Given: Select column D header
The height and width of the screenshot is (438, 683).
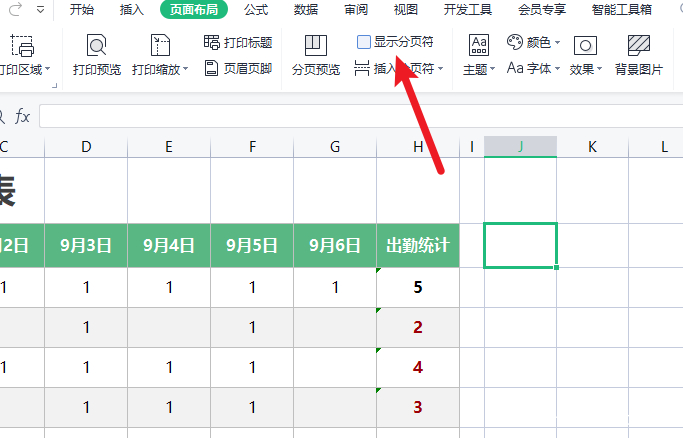Looking at the screenshot, I should pyautogui.click(x=86, y=147).
